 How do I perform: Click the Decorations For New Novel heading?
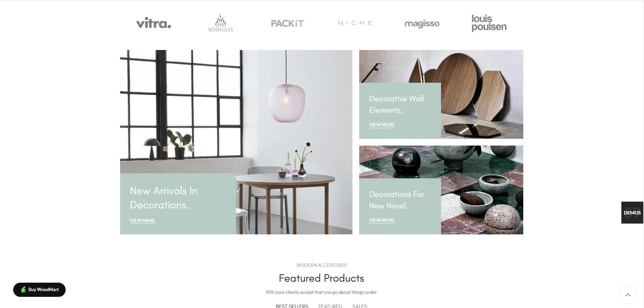(397, 200)
